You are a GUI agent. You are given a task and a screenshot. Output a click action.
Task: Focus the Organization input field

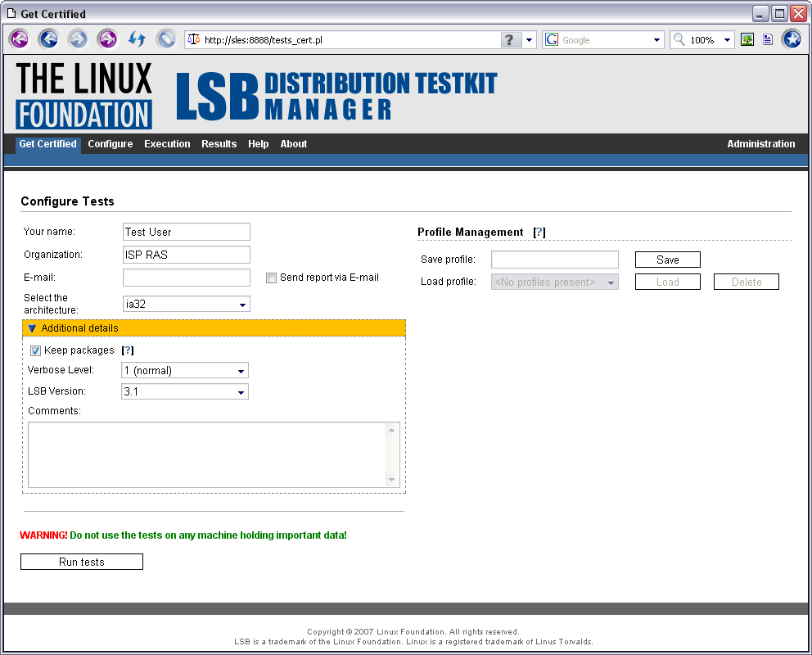(x=187, y=255)
